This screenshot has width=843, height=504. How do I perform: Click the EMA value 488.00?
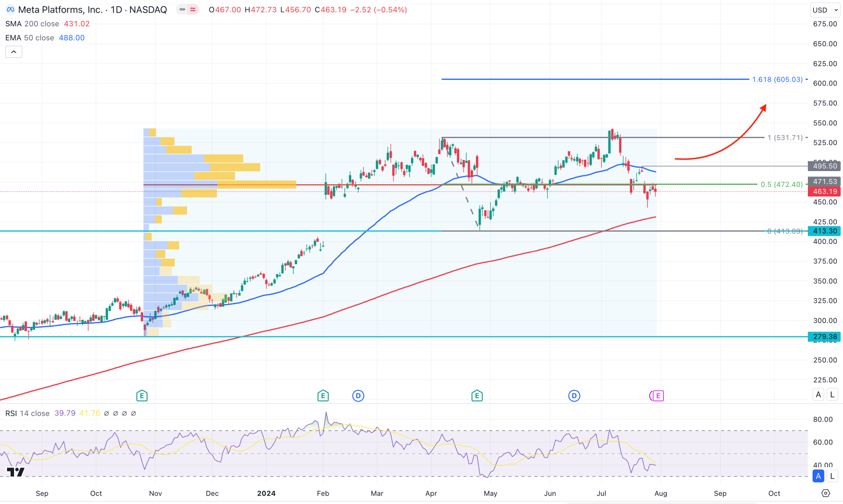tap(72, 38)
